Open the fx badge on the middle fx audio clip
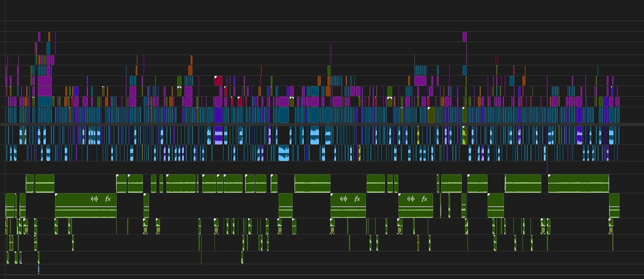The image size is (644, 279). pos(357,199)
